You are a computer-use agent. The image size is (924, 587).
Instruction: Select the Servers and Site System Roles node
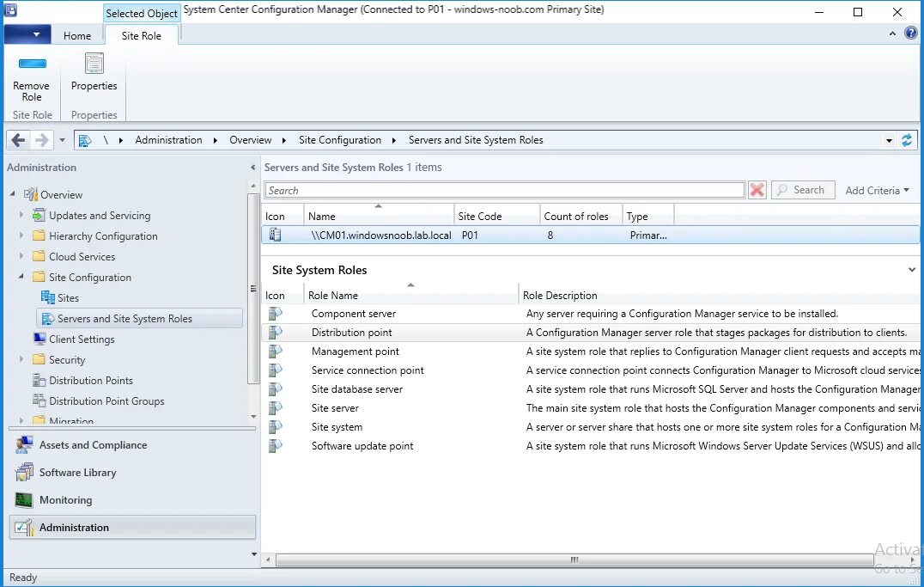click(140, 318)
